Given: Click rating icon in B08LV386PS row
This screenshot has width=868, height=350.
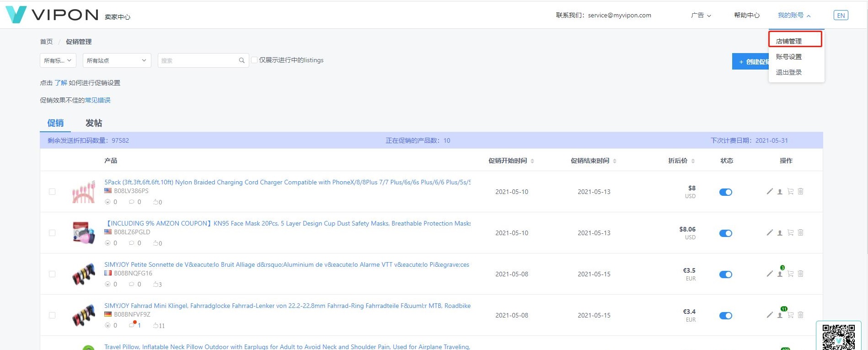Looking at the screenshot, I should point(108,202).
